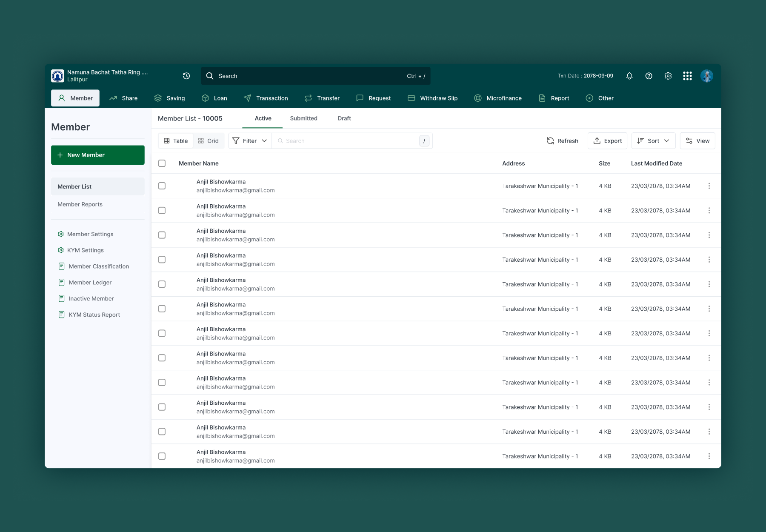
Task: Check the second member row checkbox
Action: point(162,211)
